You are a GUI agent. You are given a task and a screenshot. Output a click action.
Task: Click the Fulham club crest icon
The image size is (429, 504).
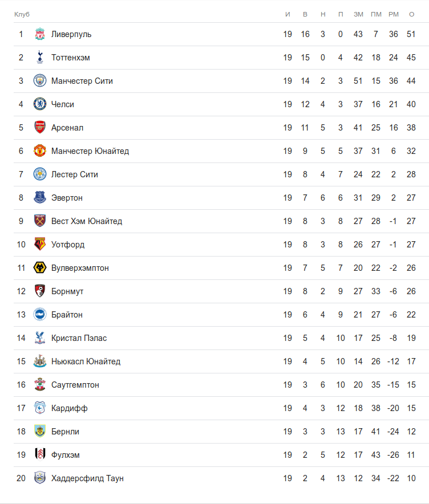(x=39, y=455)
